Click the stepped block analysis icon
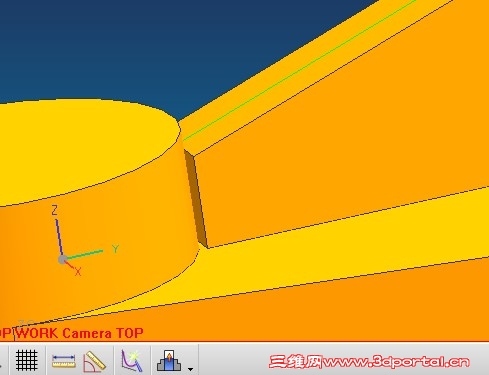 tap(169, 361)
